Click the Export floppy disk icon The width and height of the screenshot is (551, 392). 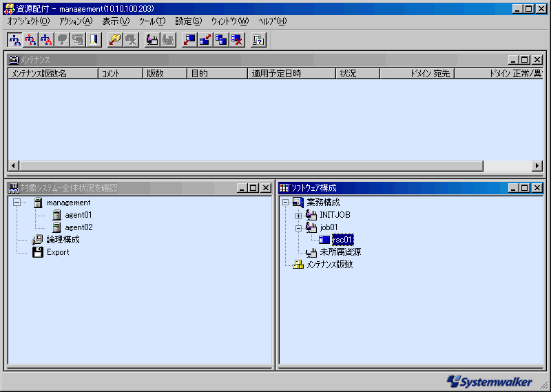(x=38, y=252)
